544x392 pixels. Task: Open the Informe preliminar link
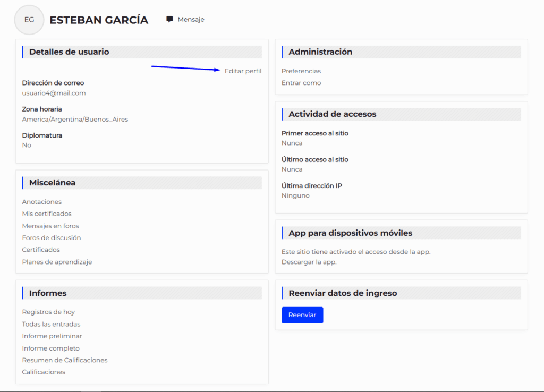coord(52,336)
